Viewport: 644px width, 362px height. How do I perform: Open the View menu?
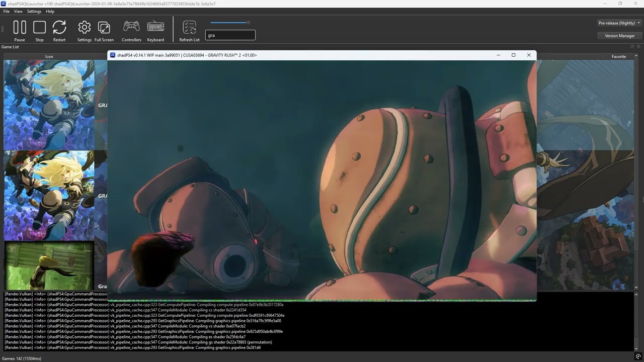pyautogui.click(x=18, y=11)
